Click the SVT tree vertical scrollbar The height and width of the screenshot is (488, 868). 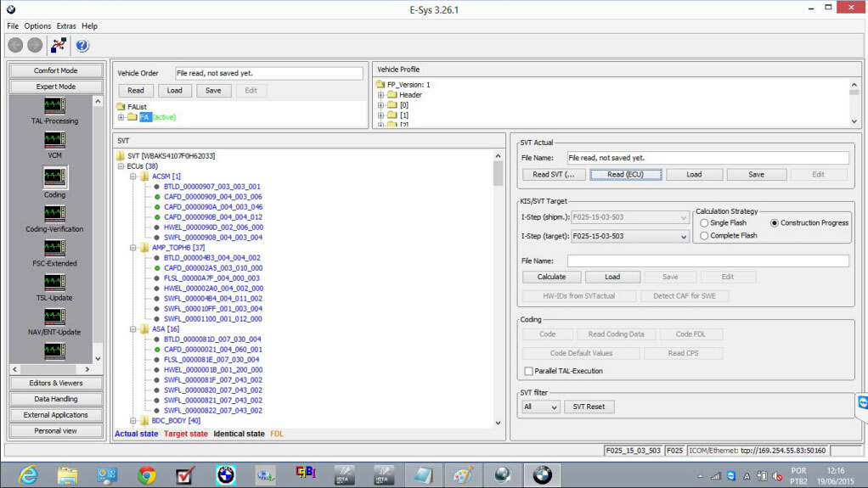498,289
